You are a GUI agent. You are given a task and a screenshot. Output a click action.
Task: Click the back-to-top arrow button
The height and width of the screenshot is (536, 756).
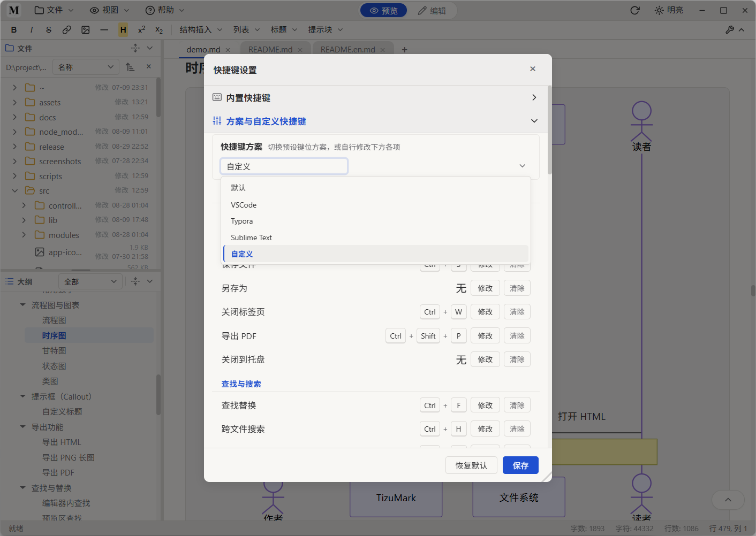click(728, 500)
